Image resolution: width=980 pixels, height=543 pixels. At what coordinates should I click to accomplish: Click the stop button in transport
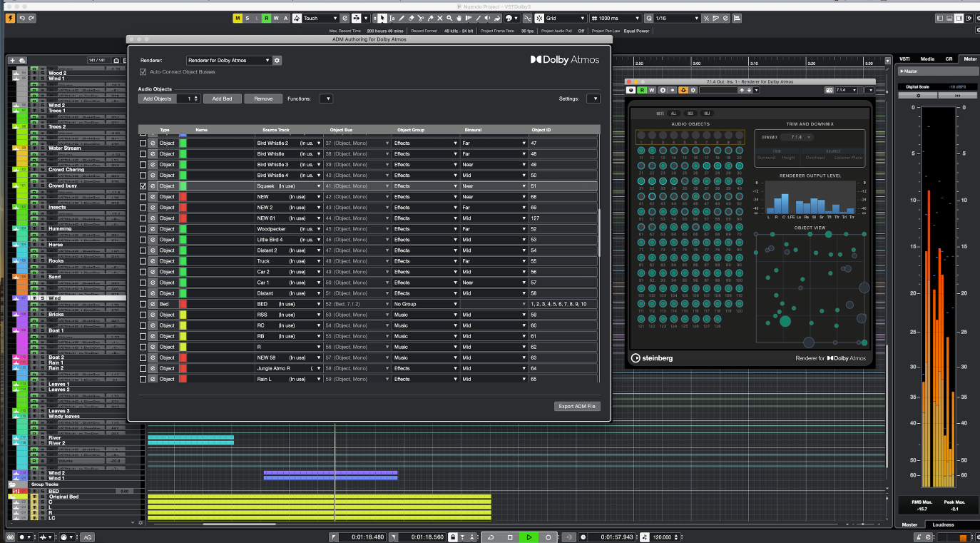click(x=510, y=537)
